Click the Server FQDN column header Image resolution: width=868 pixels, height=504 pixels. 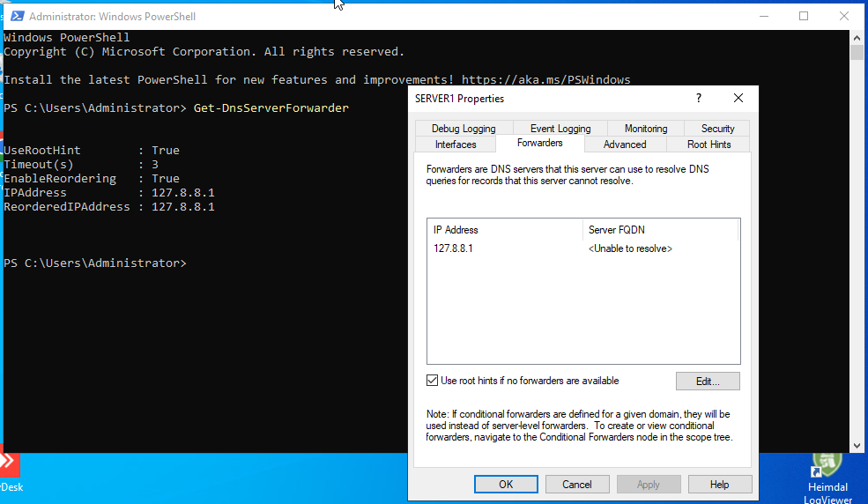point(660,230)
